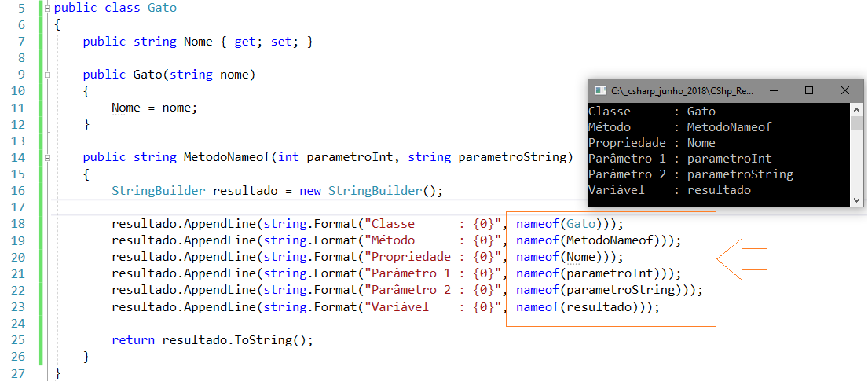Viewport: 868px width, 381px height.
Task: Collapse the MetodoNameof method outline region
Action: point(48,158)
